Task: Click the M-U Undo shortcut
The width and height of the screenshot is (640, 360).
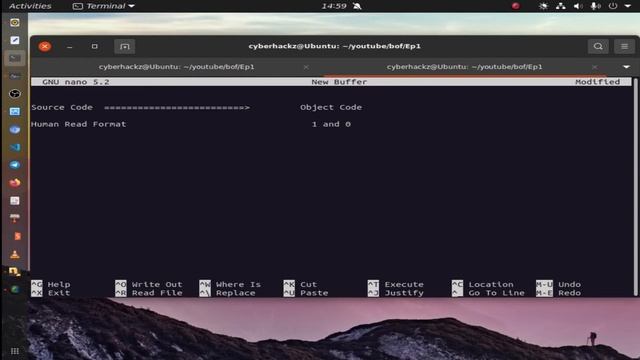Action: [x=559, y=284]
